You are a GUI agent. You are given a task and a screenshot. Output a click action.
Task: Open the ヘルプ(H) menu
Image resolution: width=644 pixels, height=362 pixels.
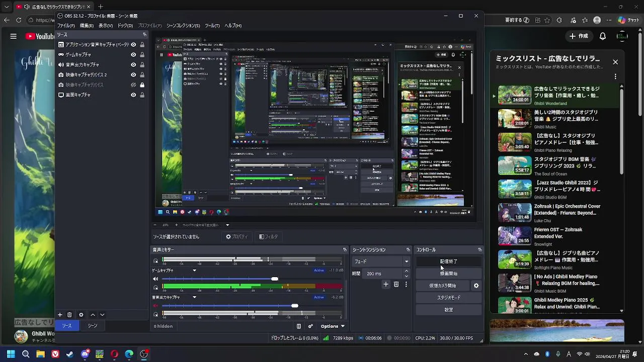click(x=233, y=26)
